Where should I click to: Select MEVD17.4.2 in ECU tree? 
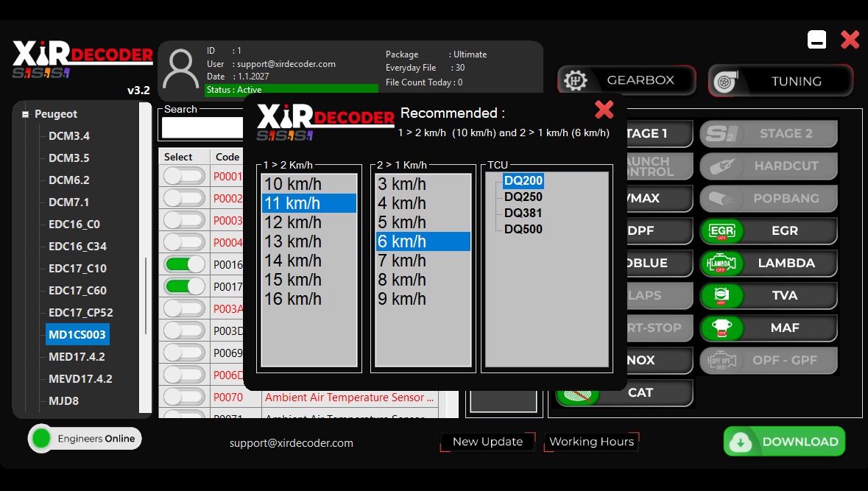pyautogui.click(x=80, y=378)
